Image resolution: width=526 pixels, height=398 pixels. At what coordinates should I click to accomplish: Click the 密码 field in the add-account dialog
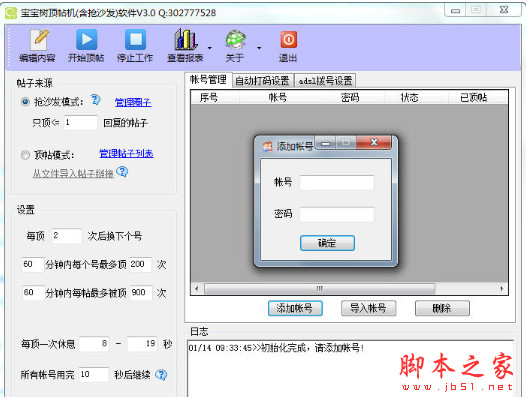(337, 214)
